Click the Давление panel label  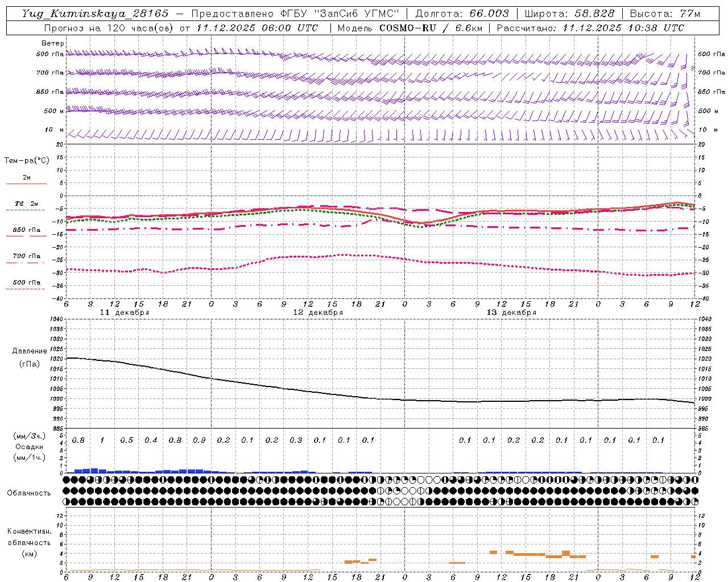pos(30,351)
